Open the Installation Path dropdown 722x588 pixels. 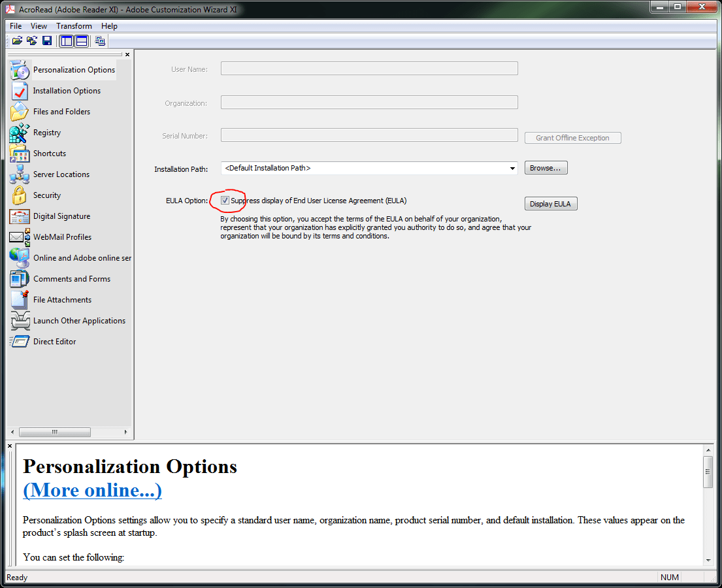tap(512, 168)
